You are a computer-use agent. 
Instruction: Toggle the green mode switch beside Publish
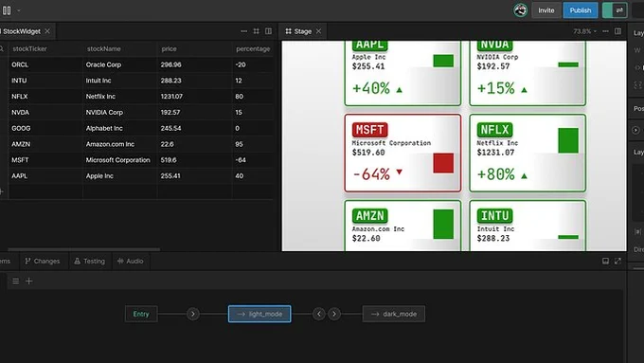point(615,10)
